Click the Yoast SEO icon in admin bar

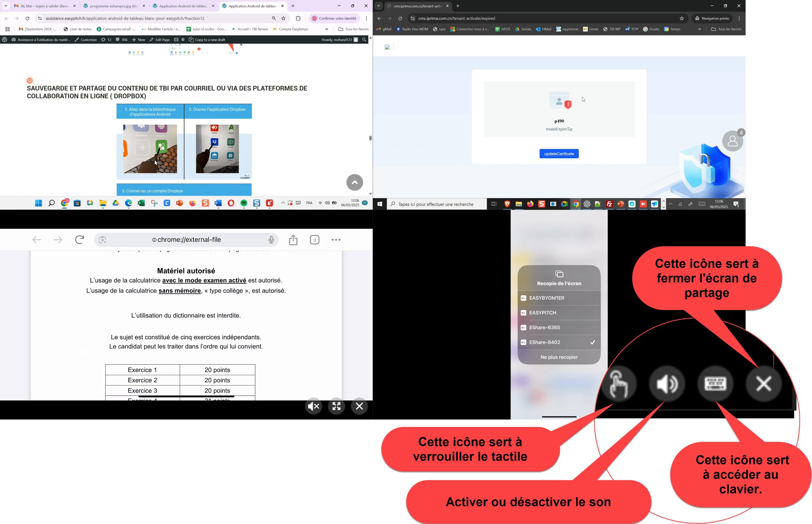tap(176, 40)
